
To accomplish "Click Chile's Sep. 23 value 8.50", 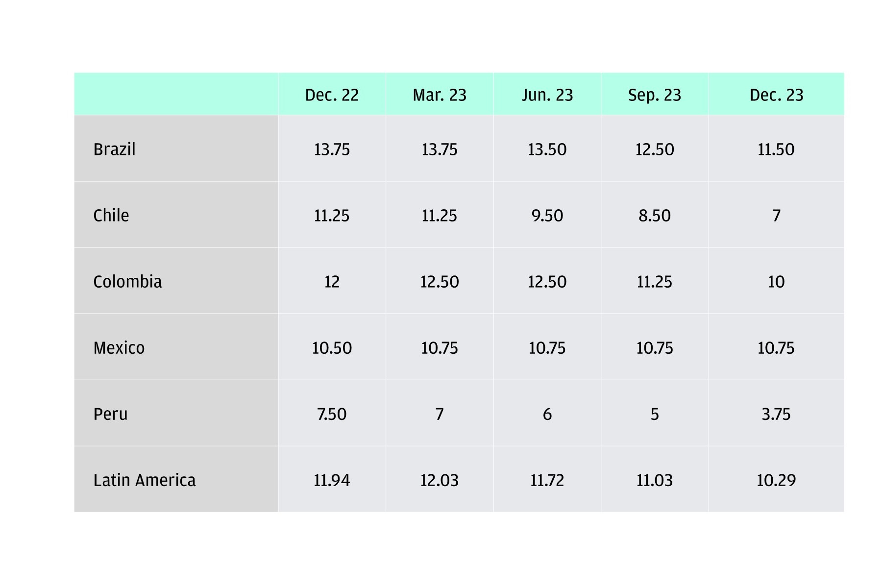I will pos(655,215).
